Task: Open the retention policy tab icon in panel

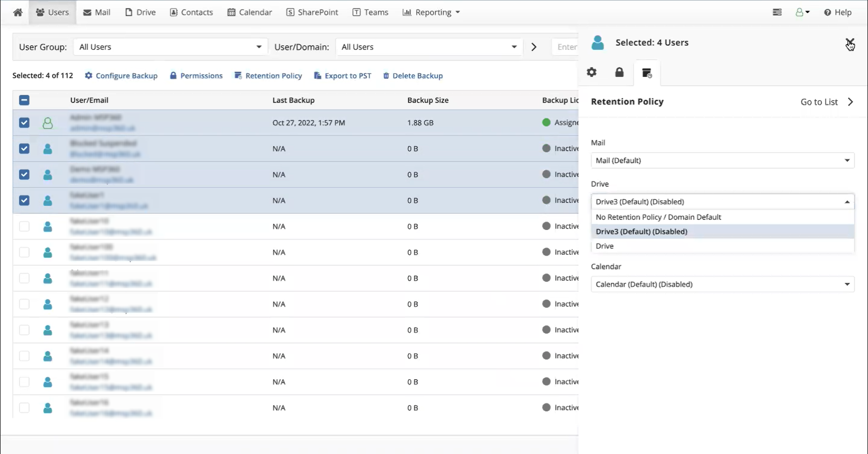Action: point(647,73)
